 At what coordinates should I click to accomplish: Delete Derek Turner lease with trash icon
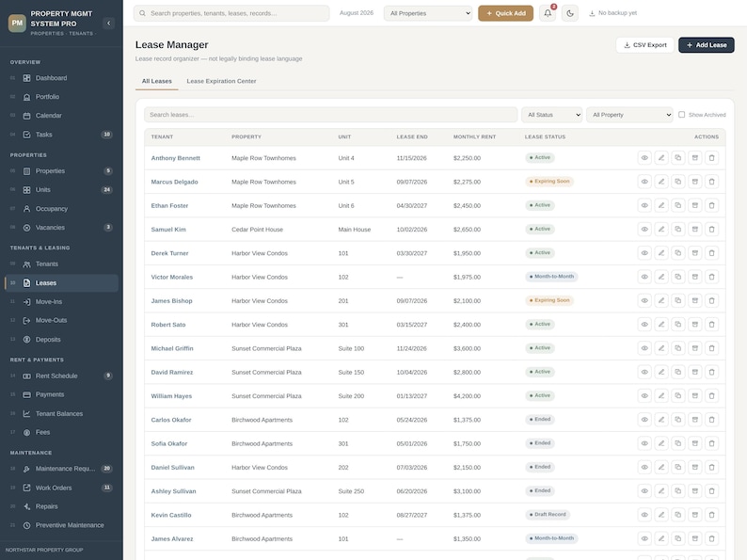coord(712,253)
